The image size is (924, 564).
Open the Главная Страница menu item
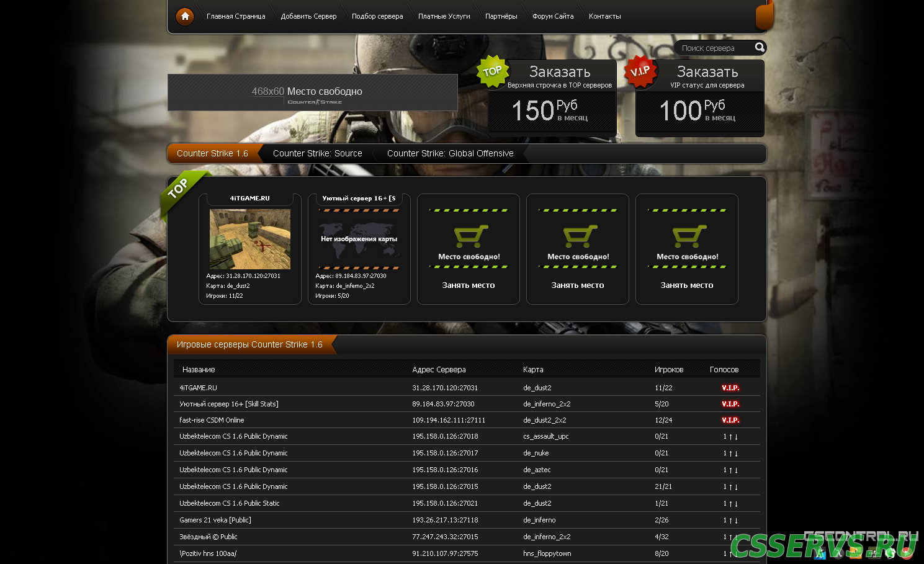tap(236, 16)
